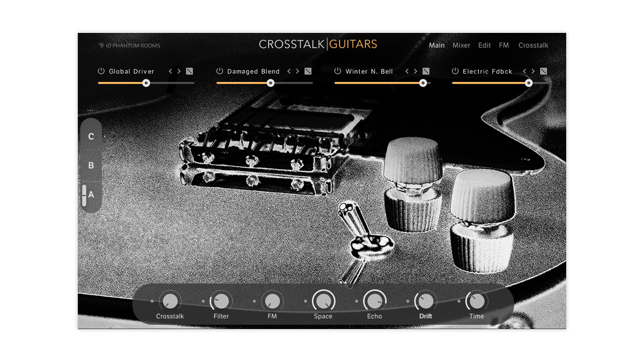Select previous preset for Global Driver
Image resolution: width=644 pixels, height=362 pixels.
point(170,71)
